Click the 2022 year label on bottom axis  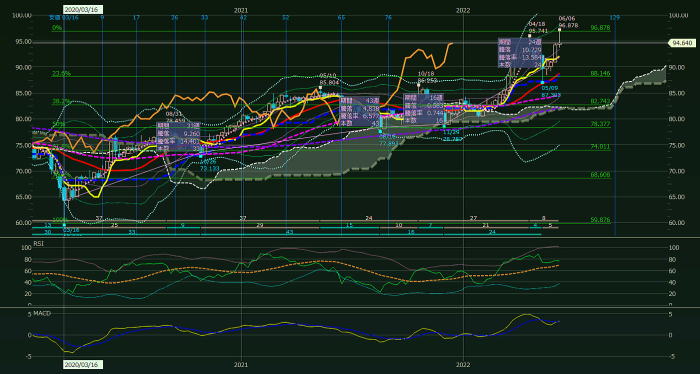[x=463, y=364]
